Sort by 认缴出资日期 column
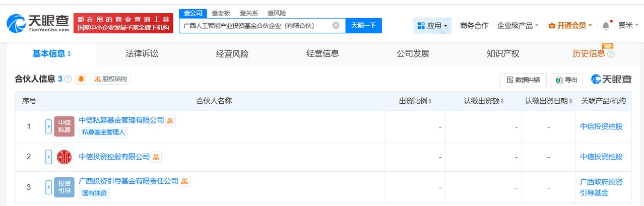The image size is (644, 206). pos(549,101)
